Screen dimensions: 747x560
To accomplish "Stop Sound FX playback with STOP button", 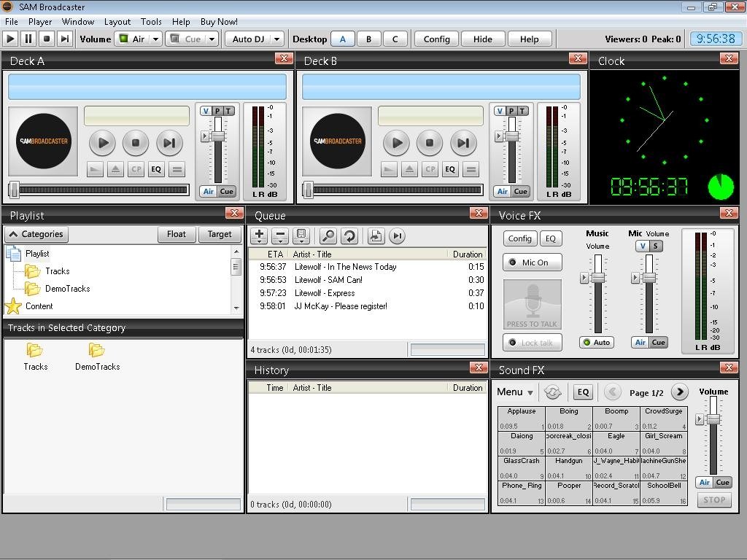I will (x=714, y=500).
